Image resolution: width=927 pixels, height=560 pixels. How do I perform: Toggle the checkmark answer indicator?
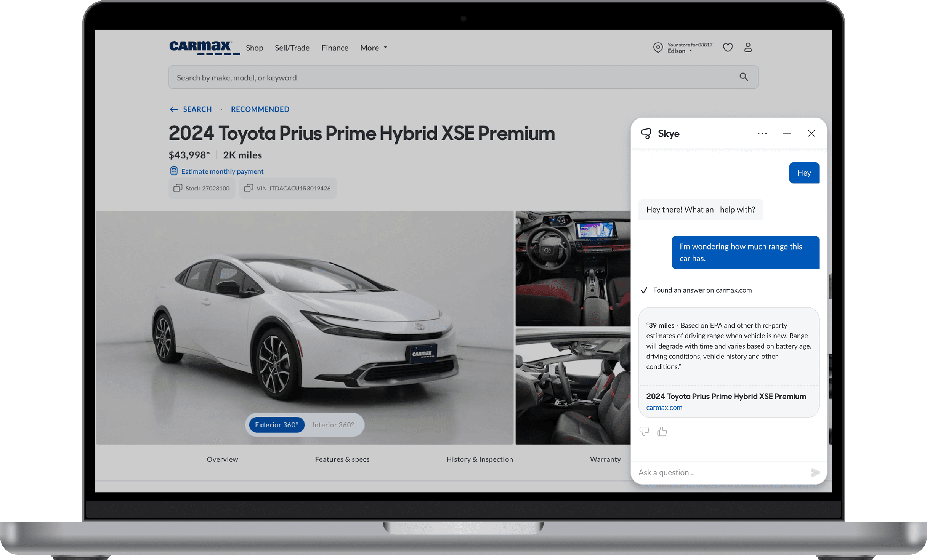(x=643, y=290)
